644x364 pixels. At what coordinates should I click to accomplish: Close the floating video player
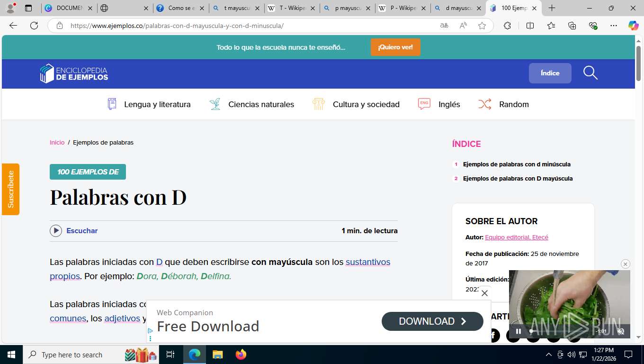[x=626, y=264]
